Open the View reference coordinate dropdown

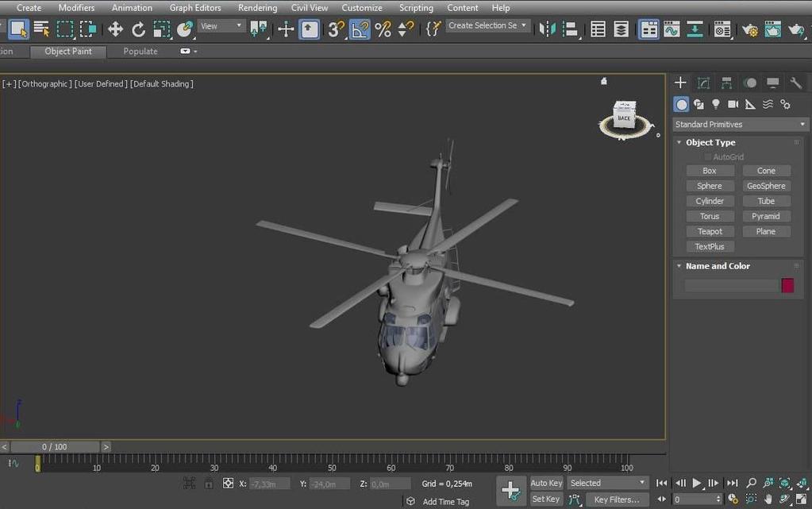tap(221, 26)
